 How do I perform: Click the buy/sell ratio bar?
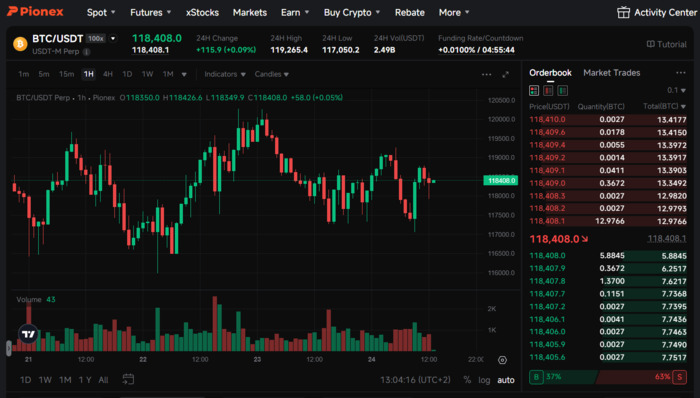(608, 377)
